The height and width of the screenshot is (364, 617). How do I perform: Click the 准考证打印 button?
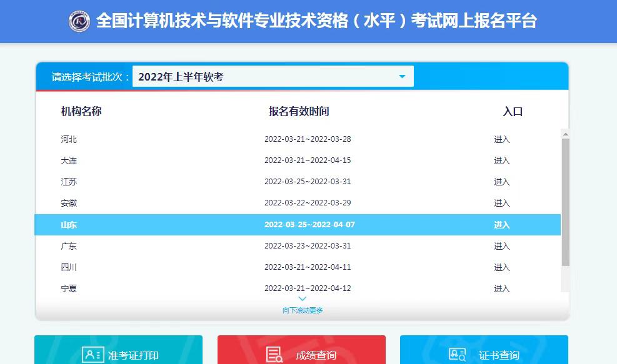[119, 354]
